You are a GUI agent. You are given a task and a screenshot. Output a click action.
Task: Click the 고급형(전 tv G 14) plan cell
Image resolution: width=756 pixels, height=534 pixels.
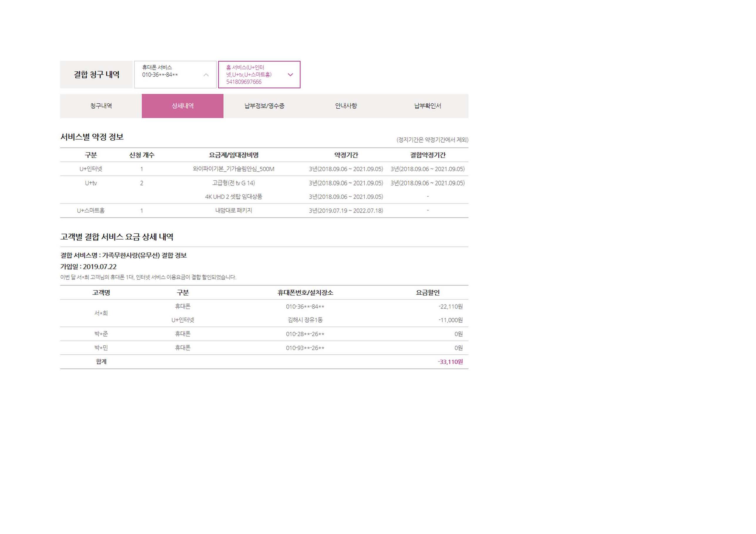(234, 183)
